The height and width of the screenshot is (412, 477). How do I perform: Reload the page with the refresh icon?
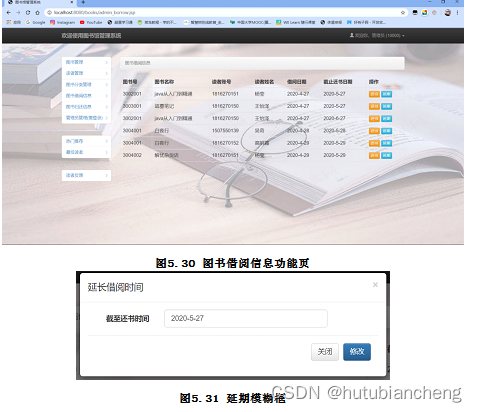click(x=28, y=13)
